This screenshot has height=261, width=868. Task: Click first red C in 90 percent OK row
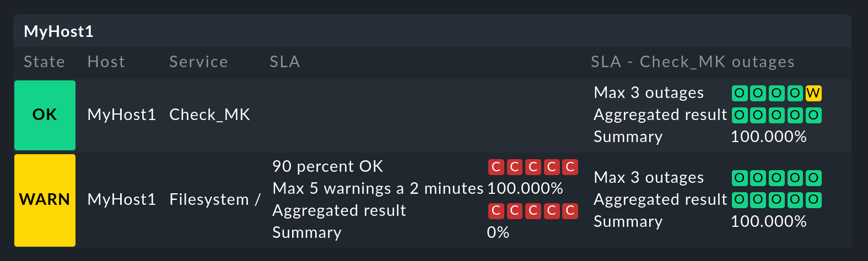[496, 167]
